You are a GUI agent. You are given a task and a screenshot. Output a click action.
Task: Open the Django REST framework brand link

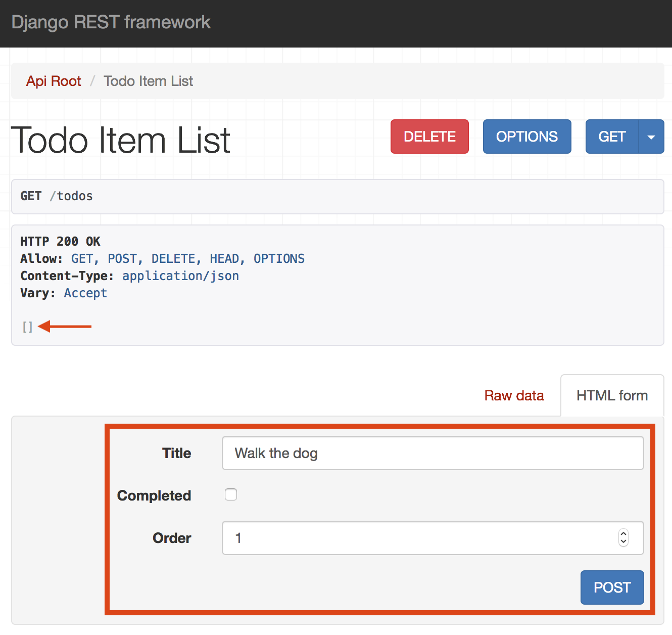click(x=111, y=22)
